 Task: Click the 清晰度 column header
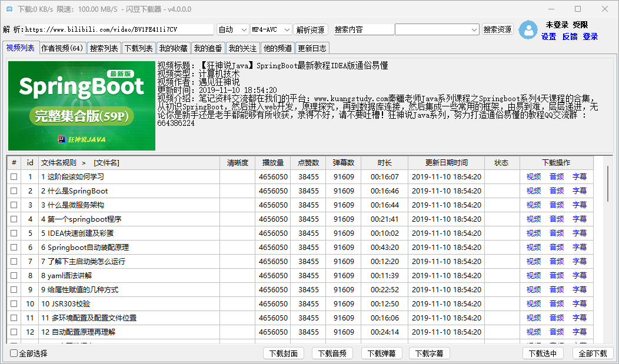[238, 163]
